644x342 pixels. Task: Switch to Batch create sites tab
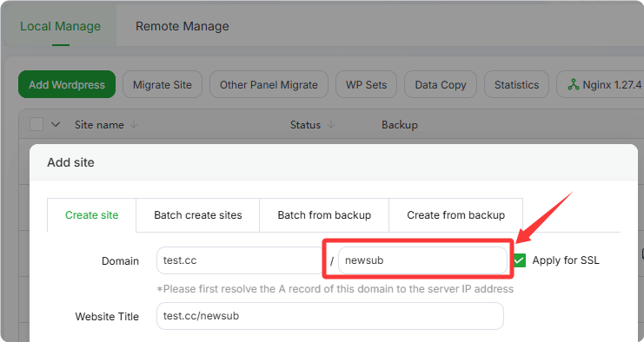[198, 215]
